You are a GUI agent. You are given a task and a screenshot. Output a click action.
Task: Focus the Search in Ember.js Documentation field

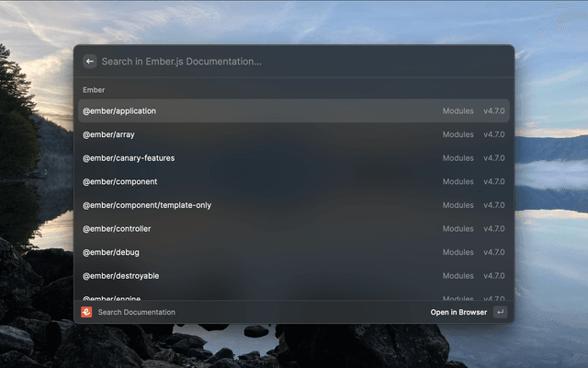294,62
